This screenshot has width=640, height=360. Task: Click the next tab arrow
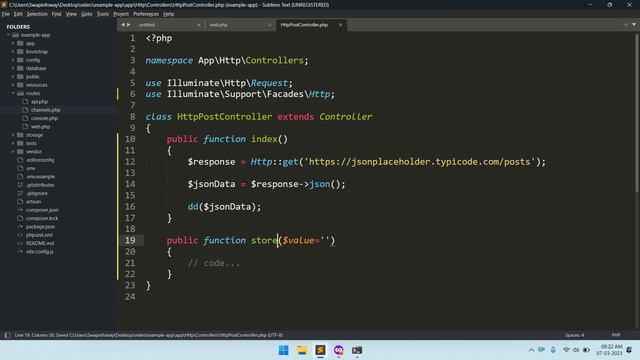pyautogui.click(x=129, y=25)
